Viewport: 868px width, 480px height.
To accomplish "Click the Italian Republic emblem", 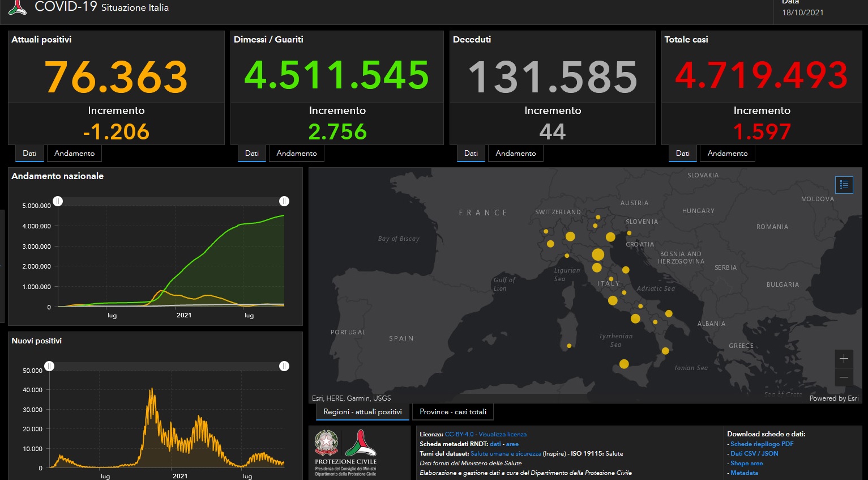I will [x=327, y=443].
